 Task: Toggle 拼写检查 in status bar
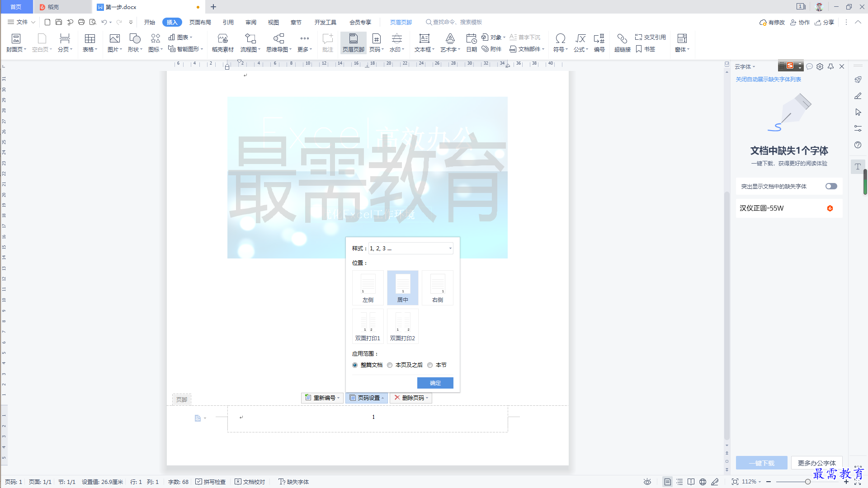211,482
